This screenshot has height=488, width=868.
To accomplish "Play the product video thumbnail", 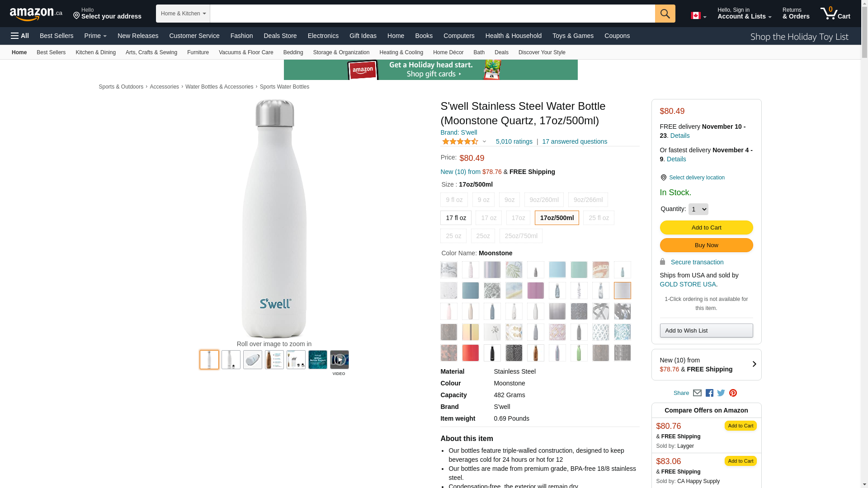I will (x=340, y=360).
